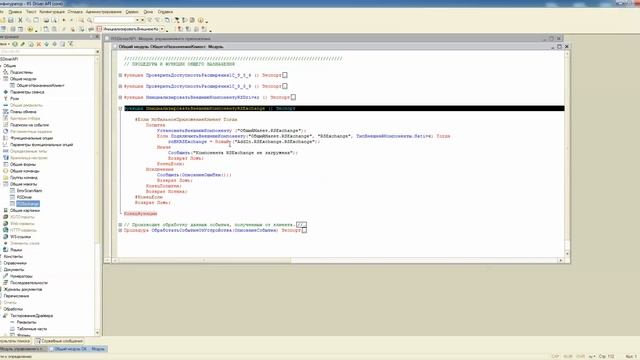Click the green add icon in configuration panel
The width and height of the screenshot is (640, 360).
pyautogui.click(x=15, y=44)
